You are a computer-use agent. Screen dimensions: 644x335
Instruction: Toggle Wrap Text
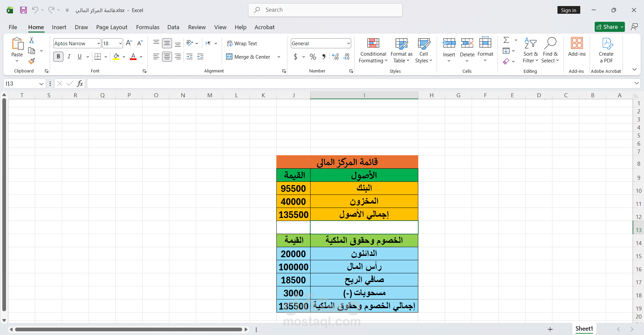(241, 43)
